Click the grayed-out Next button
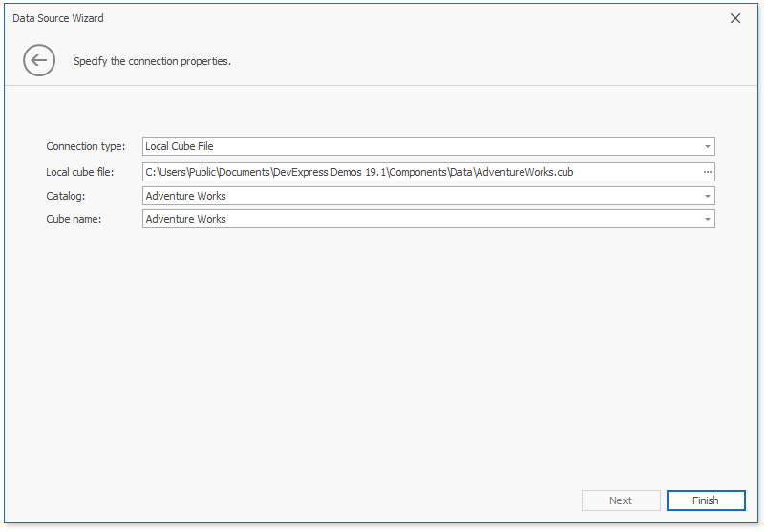766x532 pixels. click(621, 500)
